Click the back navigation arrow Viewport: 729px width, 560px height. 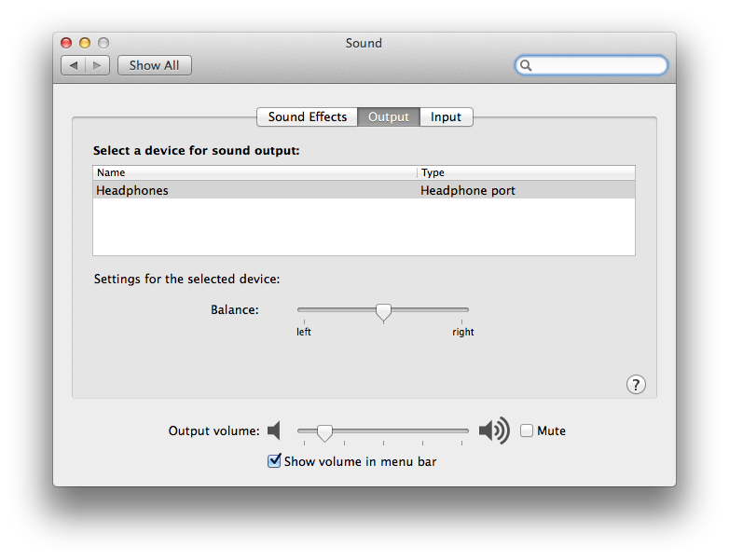pyautogui.click(x=74, y=65)
